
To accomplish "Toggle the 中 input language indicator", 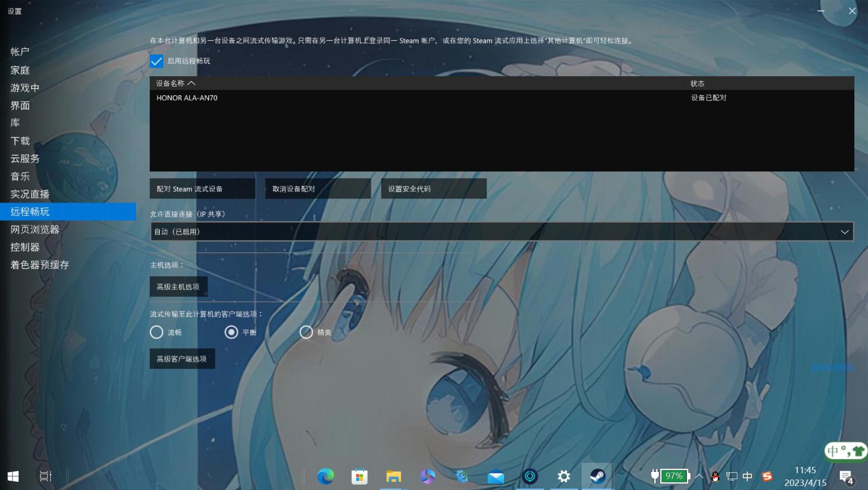I will coord(748,476).
